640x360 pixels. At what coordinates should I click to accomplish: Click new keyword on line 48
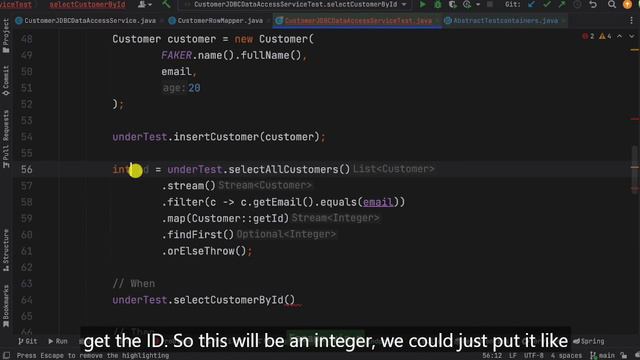[244, 39]
